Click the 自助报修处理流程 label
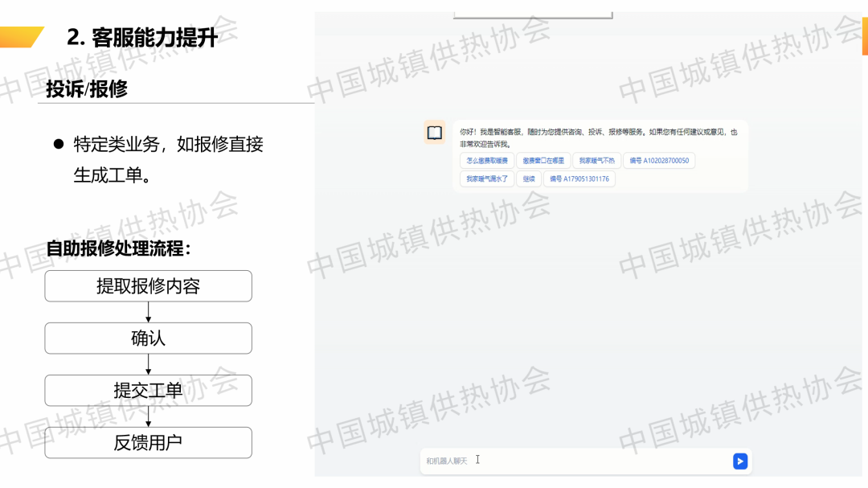This screenshot has width=868, height=488. pyautogui.click(x=118, y=248)
